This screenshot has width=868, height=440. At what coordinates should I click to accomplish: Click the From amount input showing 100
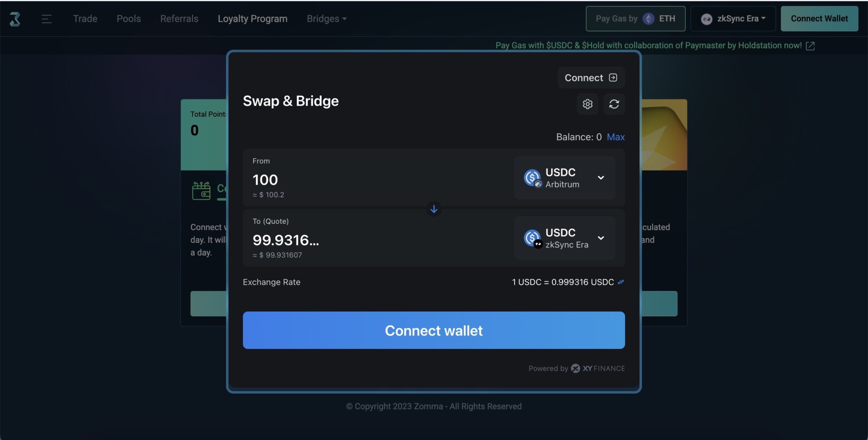click(x=264, y=179)
